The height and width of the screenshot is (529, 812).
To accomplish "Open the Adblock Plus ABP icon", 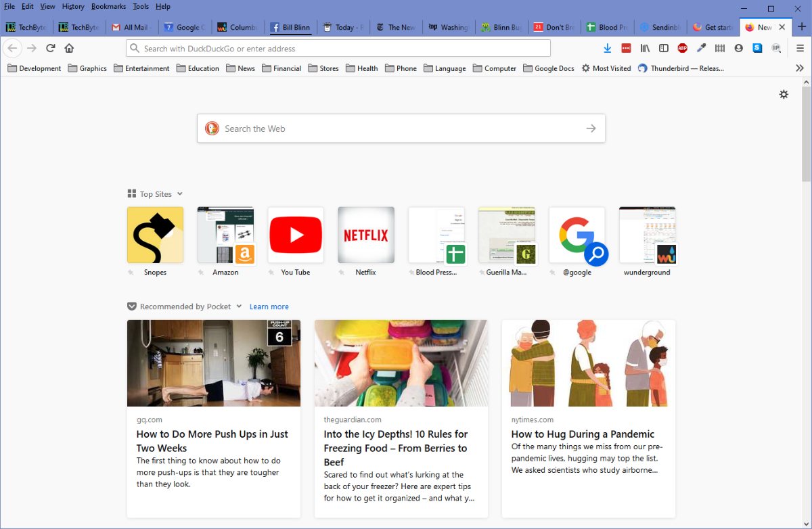I will (x=682, y=48).
